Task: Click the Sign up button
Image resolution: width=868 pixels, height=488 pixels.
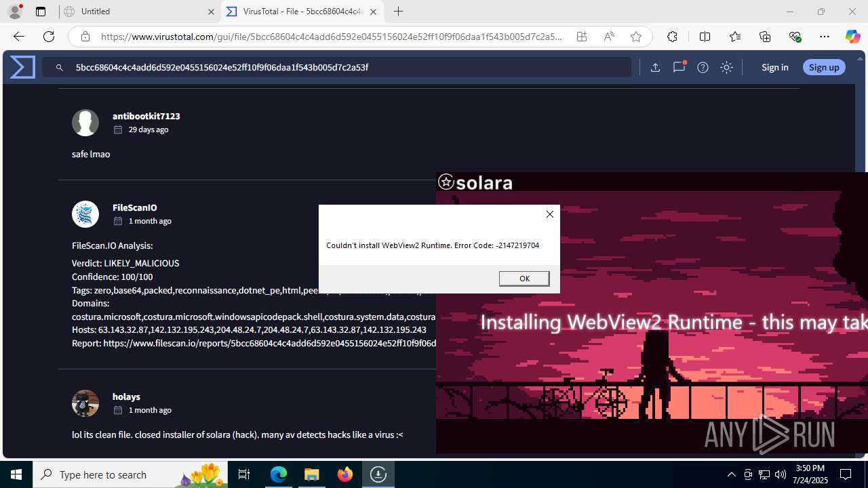Action: coord(824,67)
